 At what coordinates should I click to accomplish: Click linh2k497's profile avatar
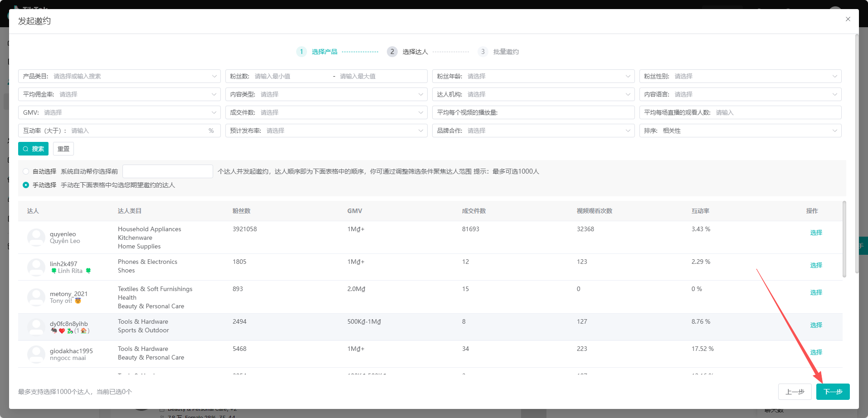[x=36, y=267]
